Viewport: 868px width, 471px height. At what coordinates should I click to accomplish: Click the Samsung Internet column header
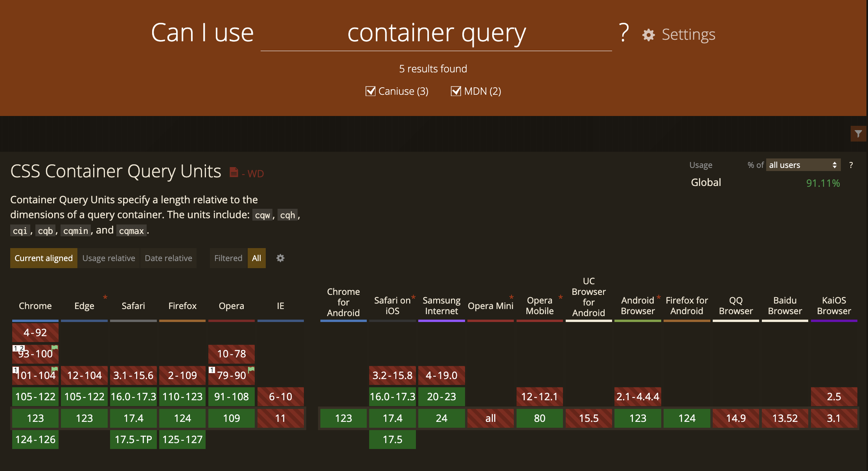[x=441, y=306]
